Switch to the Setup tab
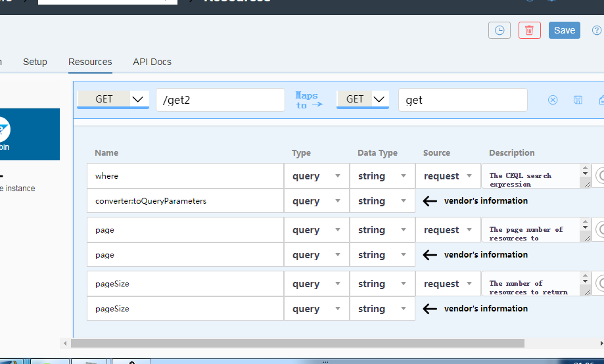This screenshot has height=364, width=604. tap(35, 62)
